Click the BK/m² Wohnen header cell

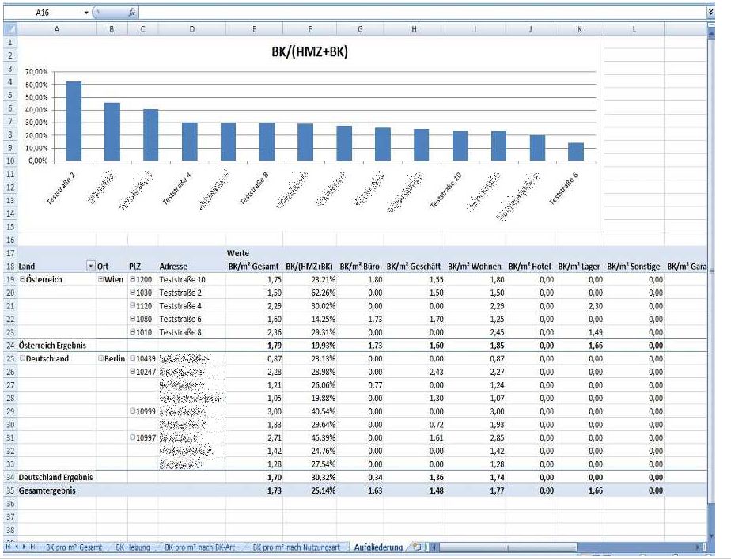475,267
